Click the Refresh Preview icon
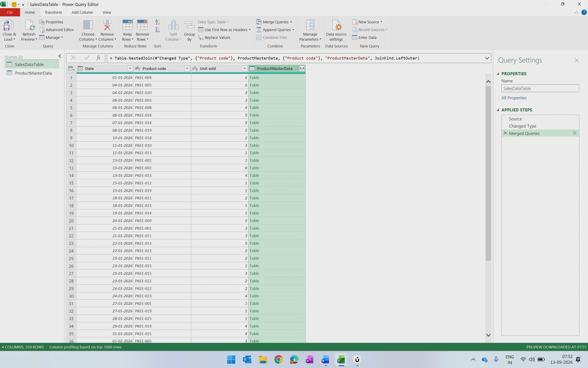The image size is (588, 368). point(29,25)
